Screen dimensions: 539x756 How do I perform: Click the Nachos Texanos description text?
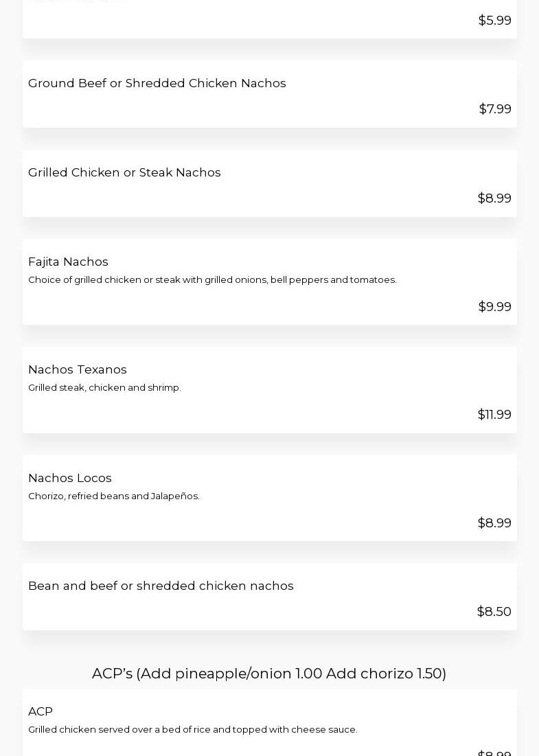[104, 388]
